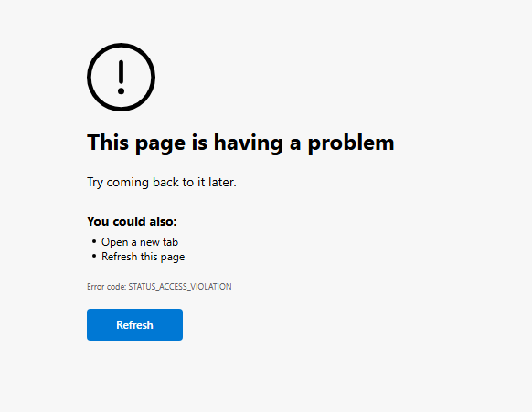Click the exclamation mark's dot inside the circle
The width and height of the screenshot is (532, 412).
122,90
